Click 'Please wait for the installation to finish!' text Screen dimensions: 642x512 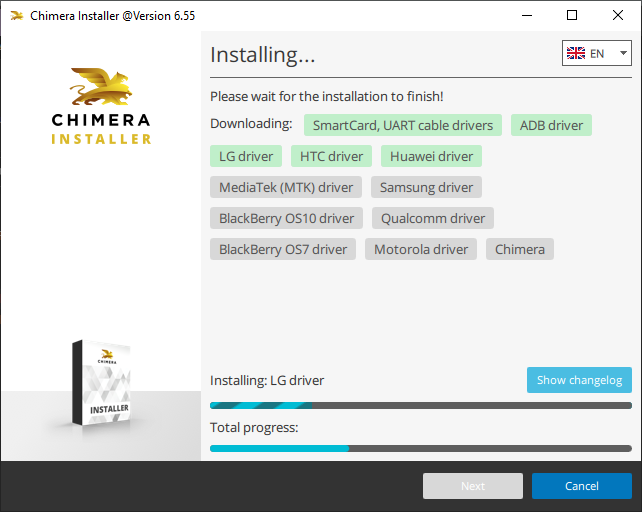[x=326, y=97]
